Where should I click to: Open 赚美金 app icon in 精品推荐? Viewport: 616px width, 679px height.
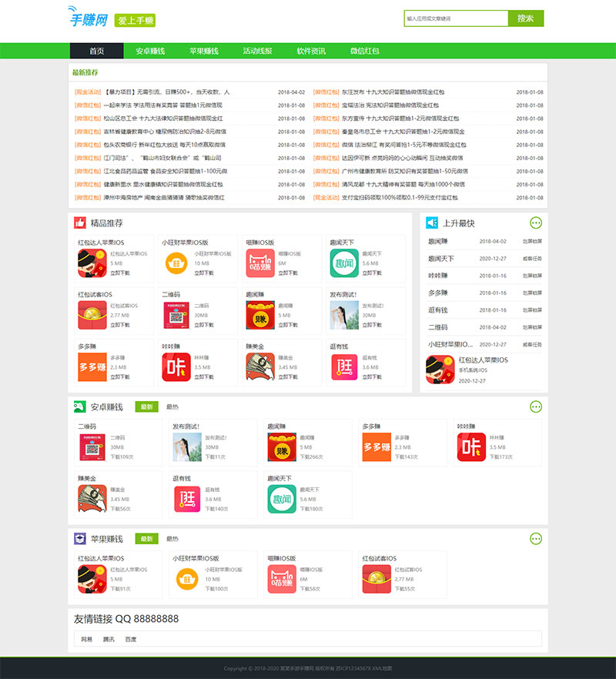pyautogui.click(x=259, y=367)
